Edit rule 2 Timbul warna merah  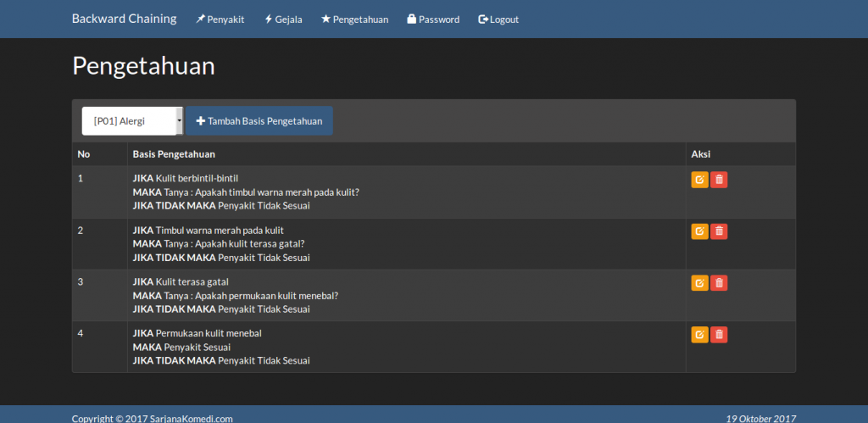[x=699, y=231]
